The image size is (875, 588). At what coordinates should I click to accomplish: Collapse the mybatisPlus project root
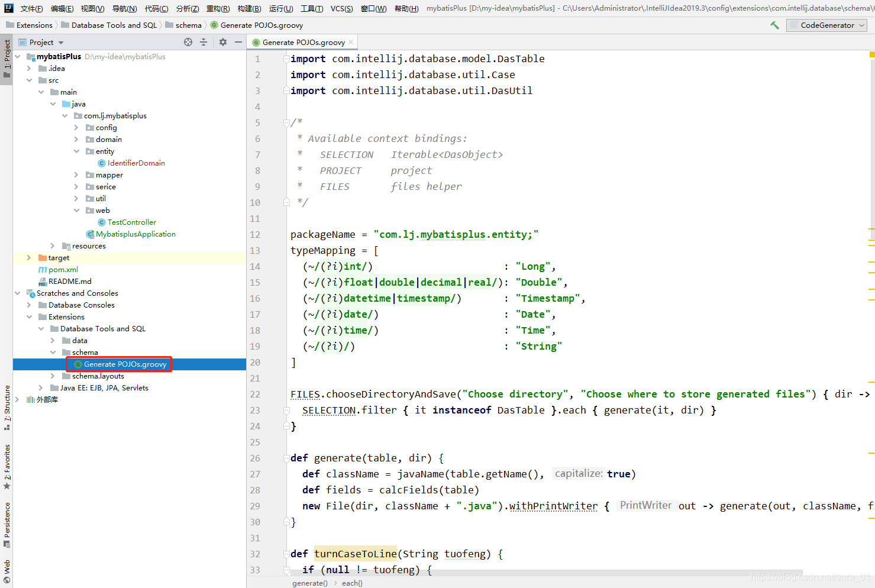18,57
